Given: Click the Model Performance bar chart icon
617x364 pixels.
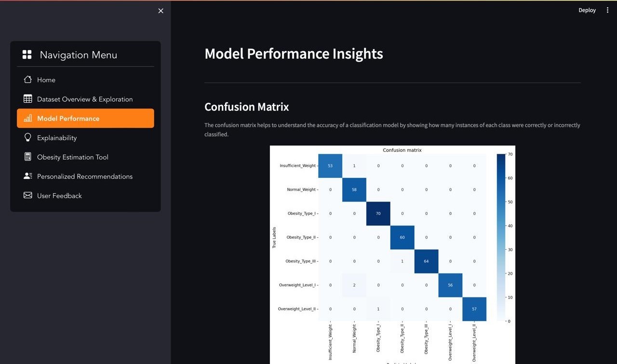Looking at the screenshot, I should pos(28,118).
